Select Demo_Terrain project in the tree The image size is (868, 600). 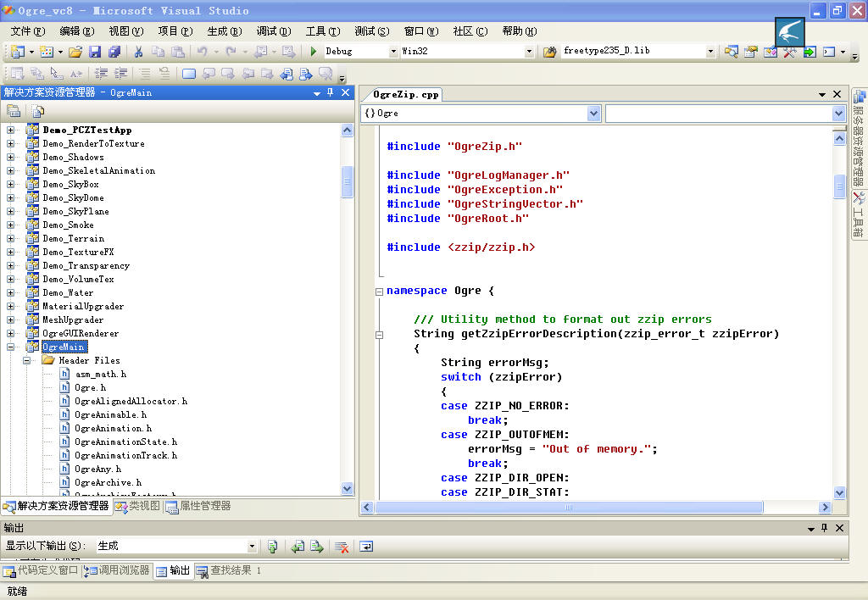[74, 239]
